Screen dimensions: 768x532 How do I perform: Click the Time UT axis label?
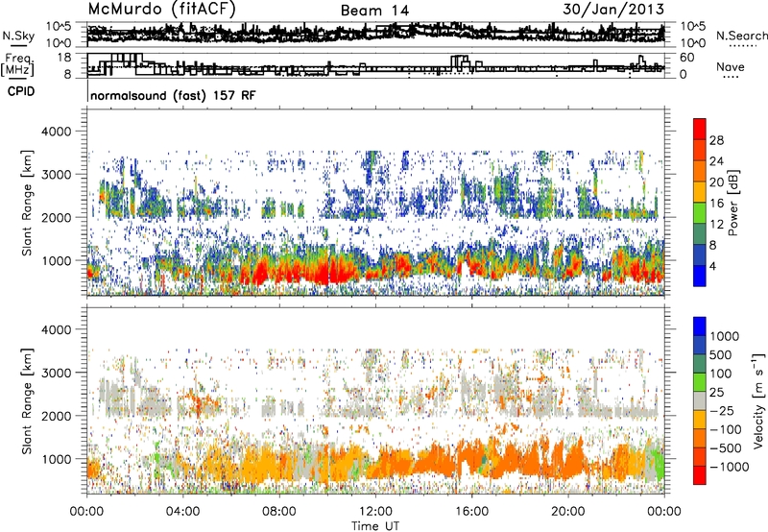[x=375, y=526]
